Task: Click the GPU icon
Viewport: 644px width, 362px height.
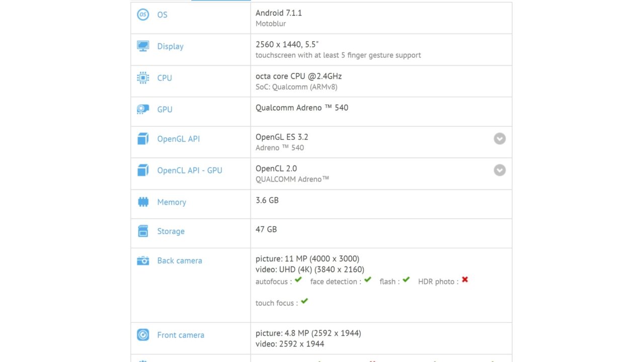Action: (143, 109)
